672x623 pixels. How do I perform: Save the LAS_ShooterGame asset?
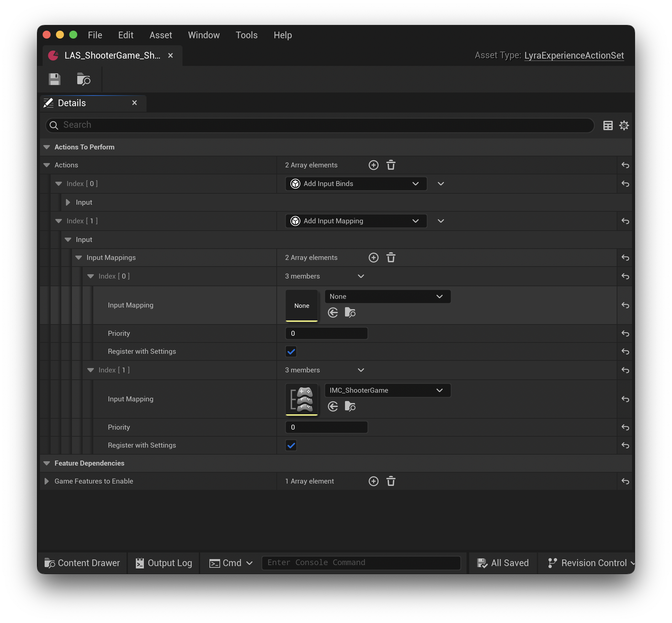pos(54,79)
